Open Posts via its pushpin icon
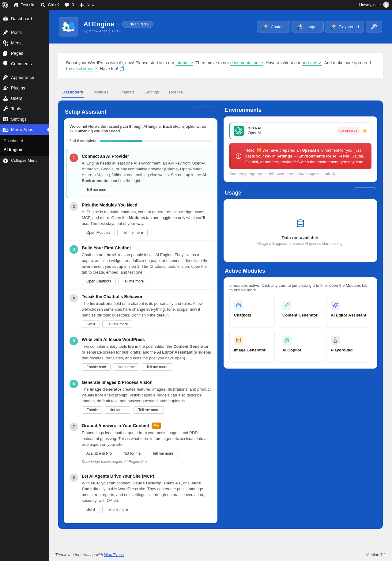Image resolution: width=392 pixels, height=561 pixels. (x=6, y=32)
